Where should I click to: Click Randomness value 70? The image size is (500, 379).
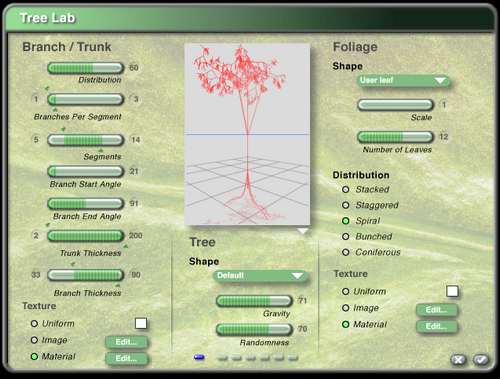click(x=302, y=329)
